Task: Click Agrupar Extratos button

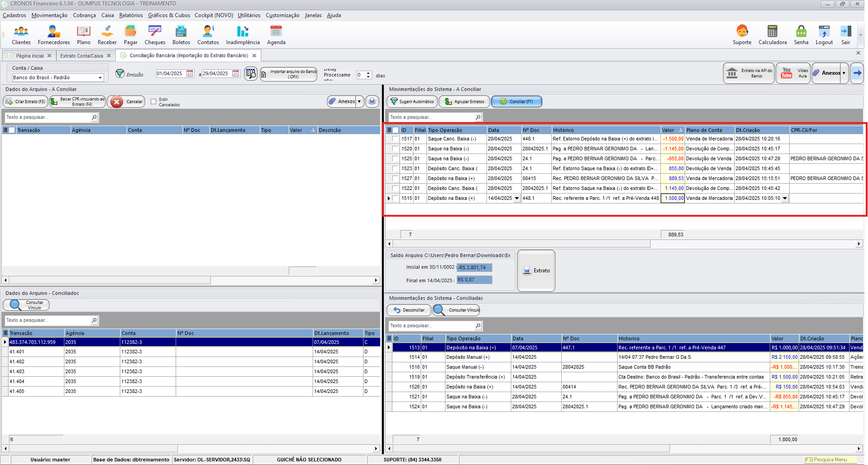Action: pos(464,101)
